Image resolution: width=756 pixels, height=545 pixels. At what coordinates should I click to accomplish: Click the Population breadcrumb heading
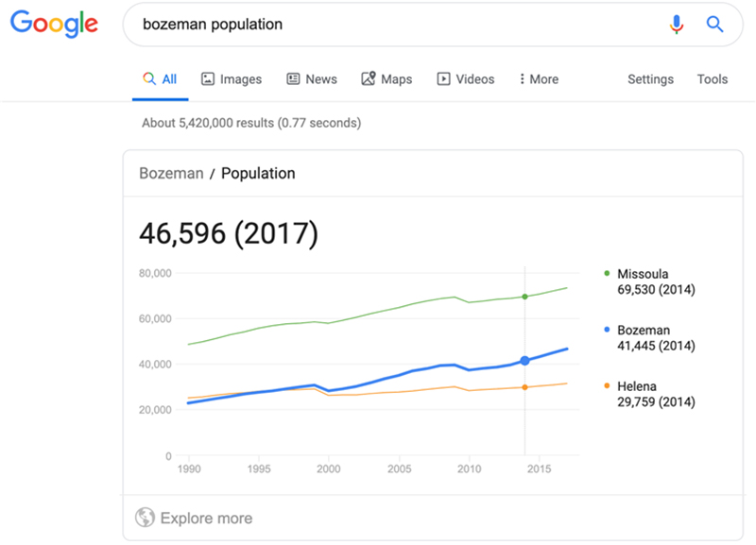[258, 174]
